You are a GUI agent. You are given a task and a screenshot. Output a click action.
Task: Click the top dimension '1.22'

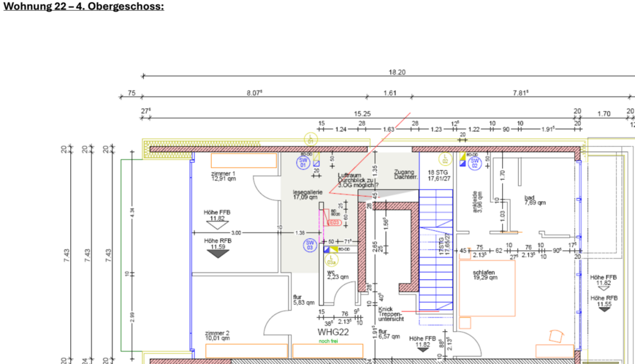point(474,129)
